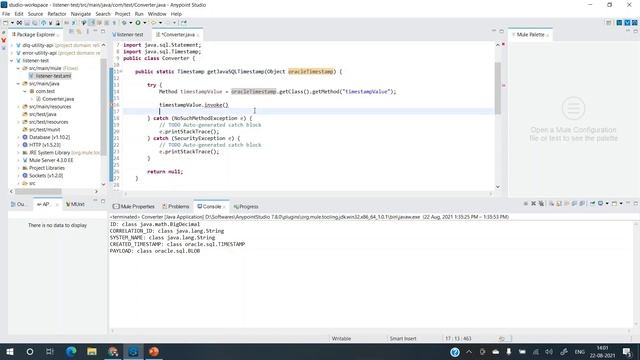Select the Converter.java editor tab
The height and width of the screenshot is (360, 640).
point(178,35)
